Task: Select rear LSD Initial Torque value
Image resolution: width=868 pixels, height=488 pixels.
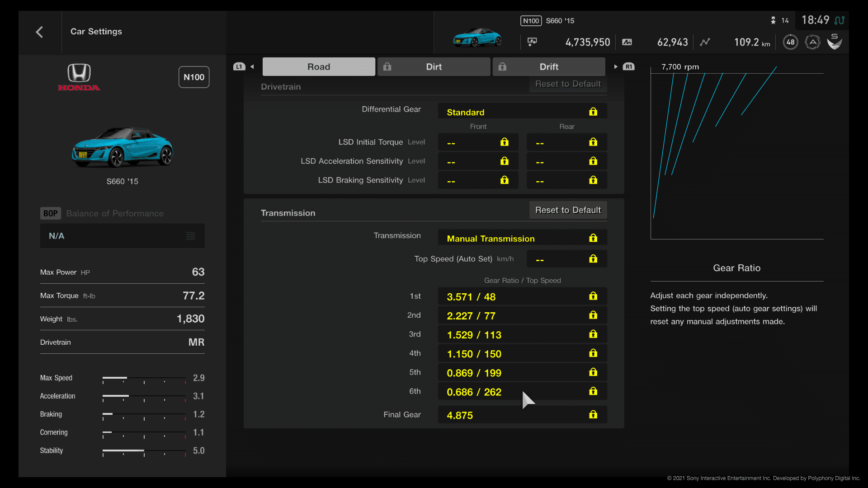Action: 566,142
